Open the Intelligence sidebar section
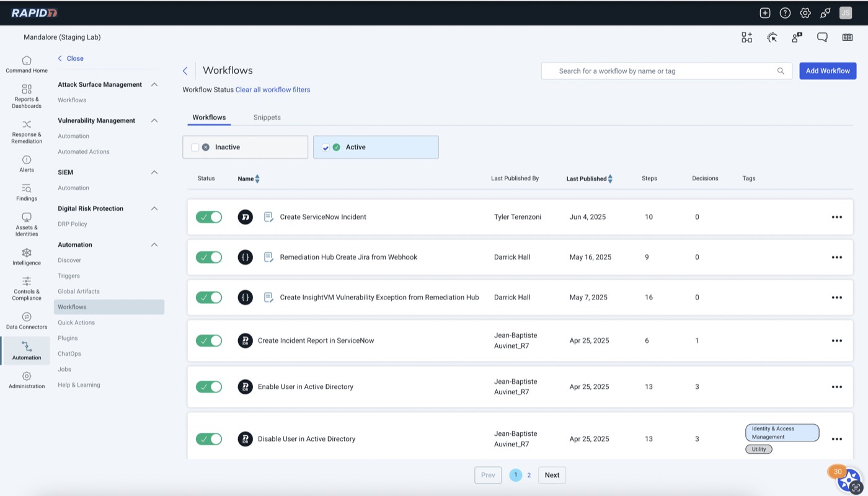Viewport: 868px width, 496px height. 27,257
